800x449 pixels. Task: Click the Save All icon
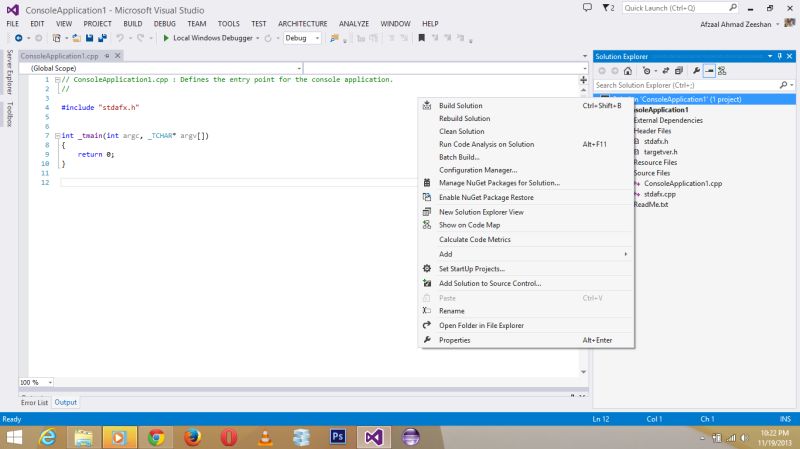(x=102, y=38)
